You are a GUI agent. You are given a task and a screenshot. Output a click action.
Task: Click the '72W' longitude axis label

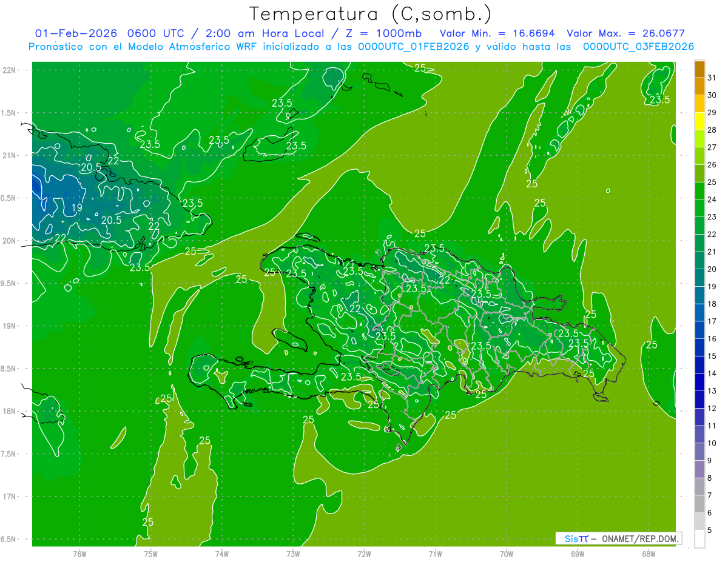(364, 554)
